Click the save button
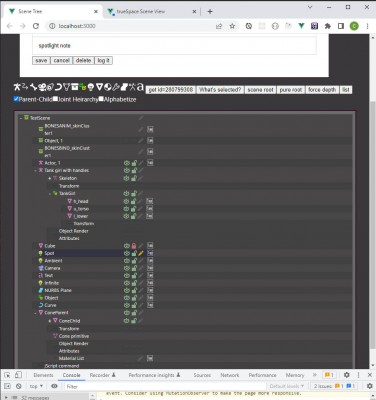The image size is (376, 400). coord(41,60)
